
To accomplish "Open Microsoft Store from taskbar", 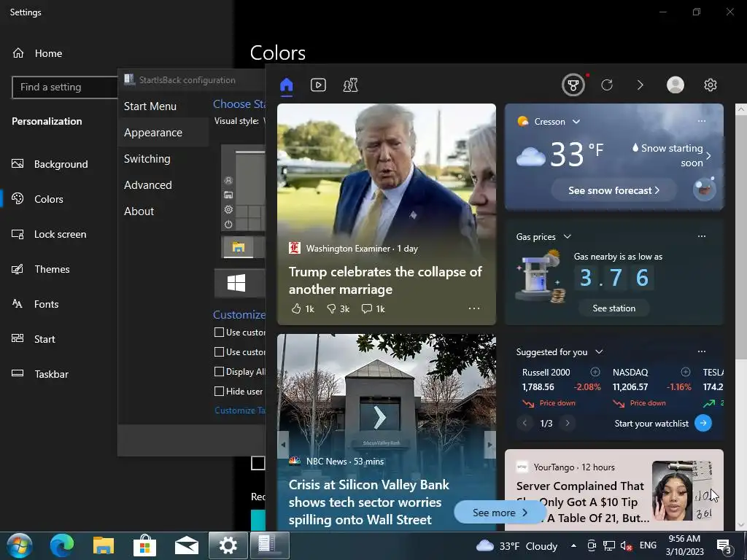I will coord(145,545).
